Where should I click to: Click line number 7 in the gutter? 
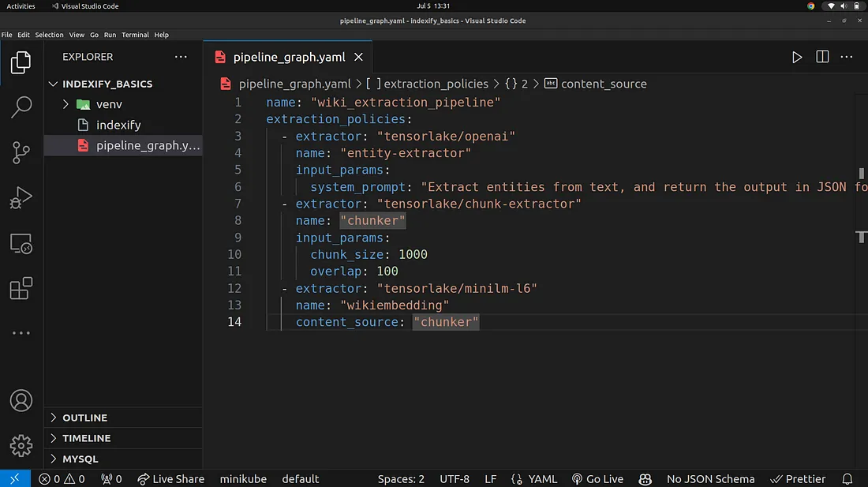pyautogui.click(x=238, y=204)
